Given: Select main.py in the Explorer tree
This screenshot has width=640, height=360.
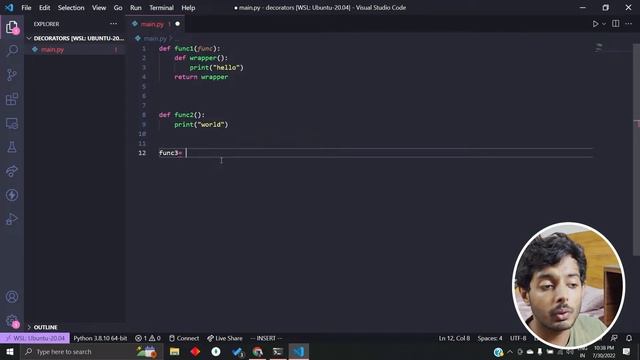Looking at the screenshot, I should click(x=75, y=49).
